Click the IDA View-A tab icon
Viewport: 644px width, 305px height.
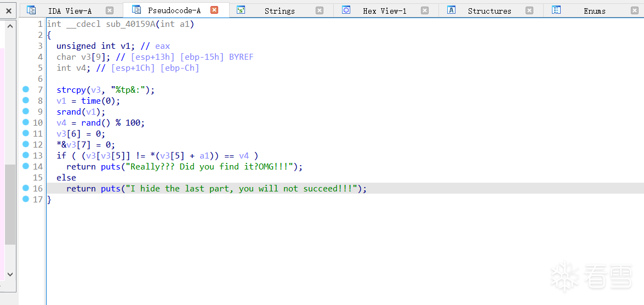[x=31, y=10]
